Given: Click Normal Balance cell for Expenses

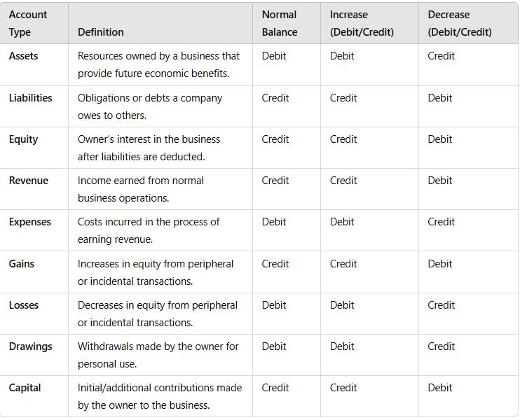Looking at the screenshot, I should 274,222.
